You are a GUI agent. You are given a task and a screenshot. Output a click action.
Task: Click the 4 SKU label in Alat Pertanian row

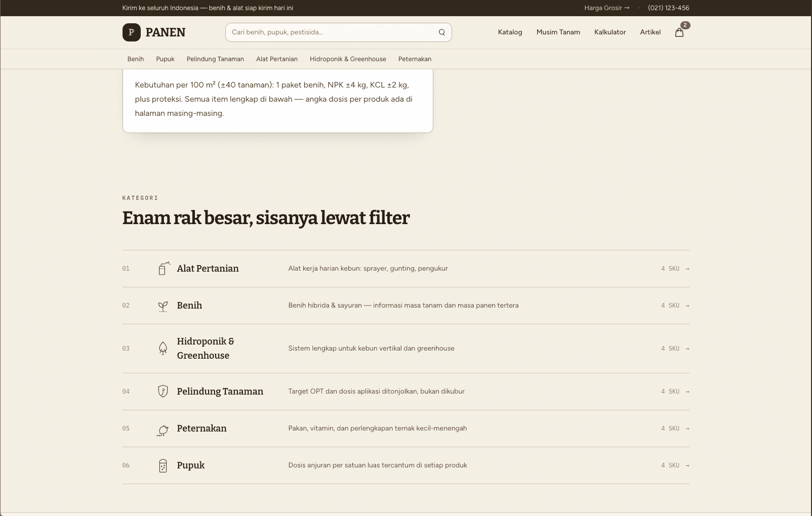670,269
